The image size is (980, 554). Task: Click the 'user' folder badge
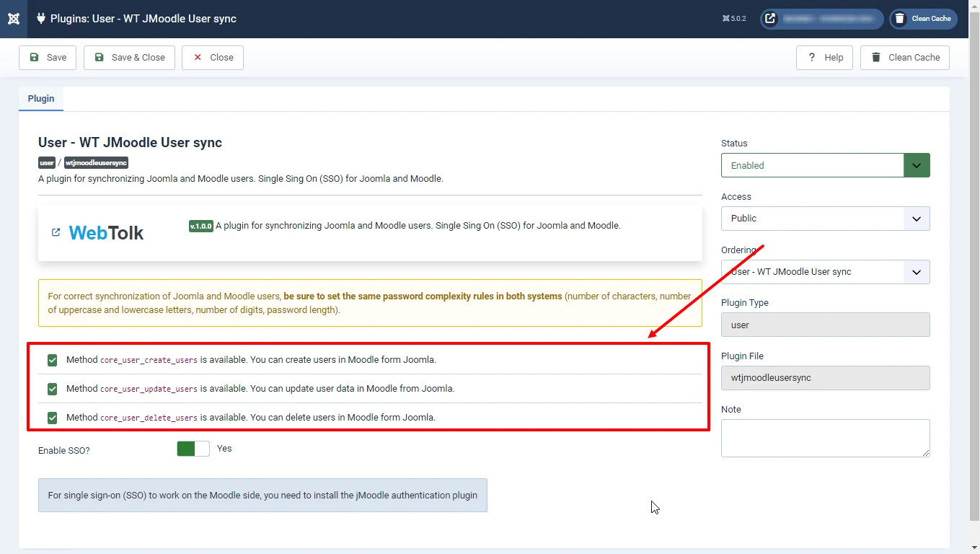click(x=47, y=163)
